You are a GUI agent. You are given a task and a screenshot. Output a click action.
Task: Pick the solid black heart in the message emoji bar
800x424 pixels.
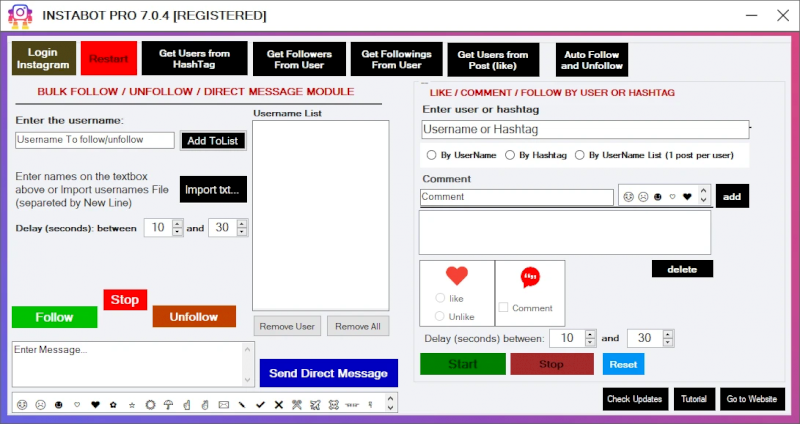coord(95,405)
